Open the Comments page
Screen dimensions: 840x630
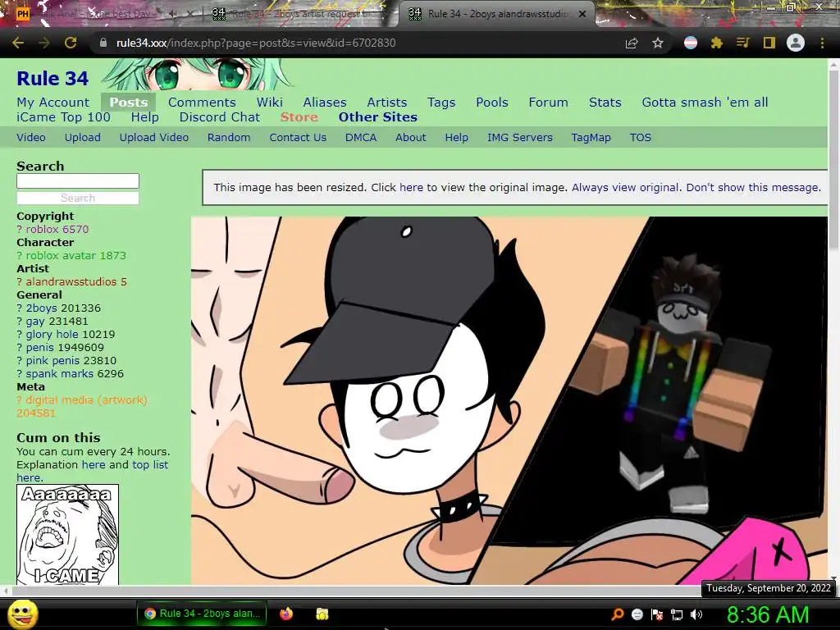point(202,103)
